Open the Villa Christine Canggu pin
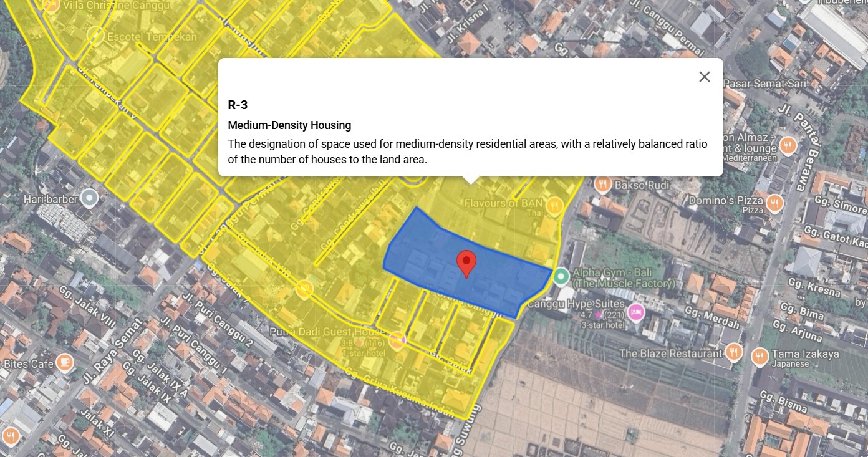Screen dimensions: 868x457 [51, 6]
